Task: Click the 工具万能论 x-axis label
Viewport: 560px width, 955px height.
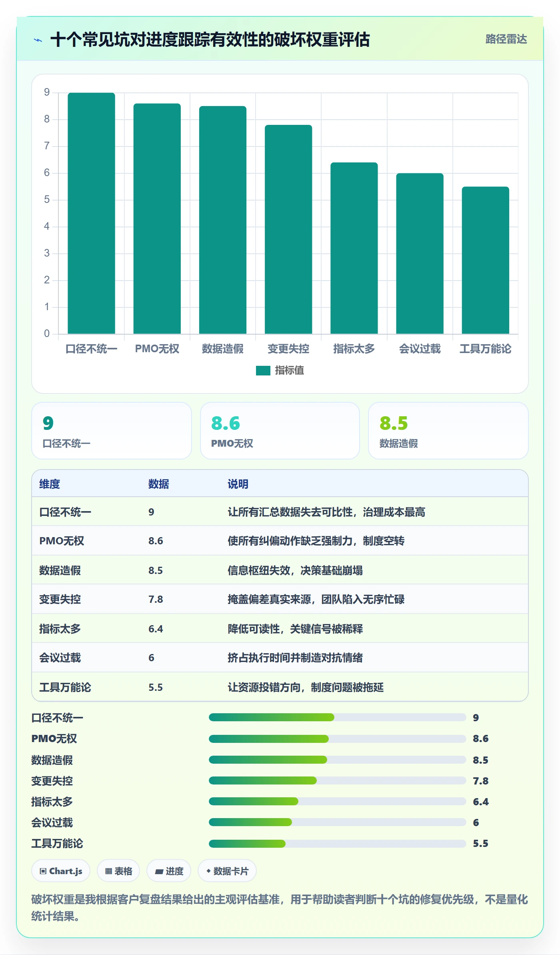Action: click(x=486, y=349)
